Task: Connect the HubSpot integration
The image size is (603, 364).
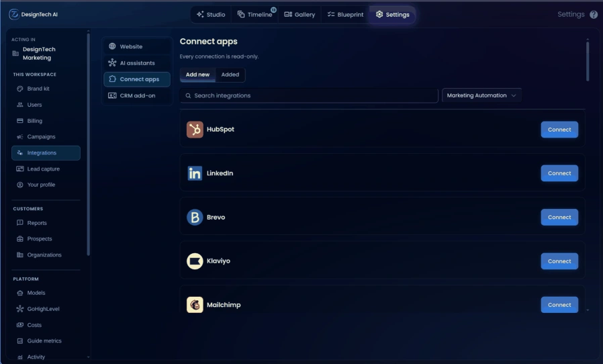Action: click(559, 130)
